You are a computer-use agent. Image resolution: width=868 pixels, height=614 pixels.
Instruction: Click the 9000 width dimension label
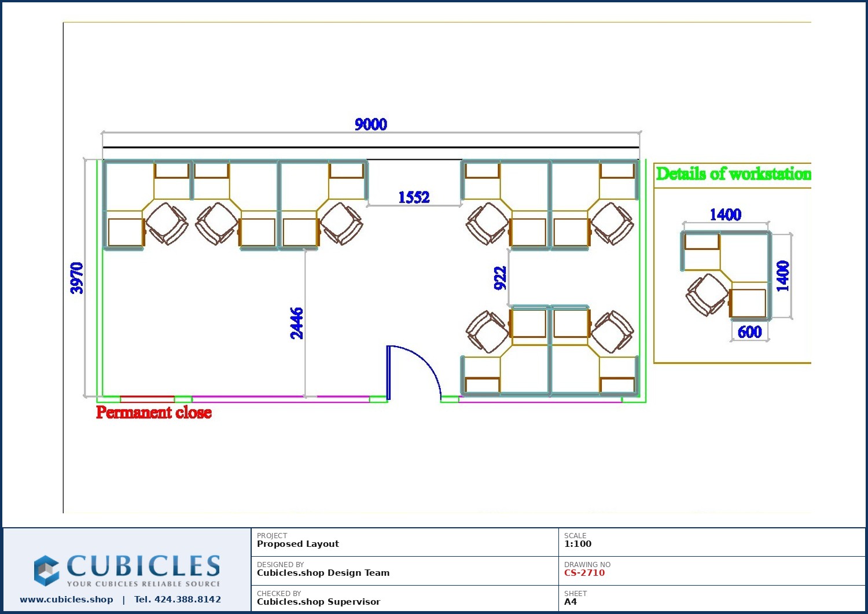371,124
